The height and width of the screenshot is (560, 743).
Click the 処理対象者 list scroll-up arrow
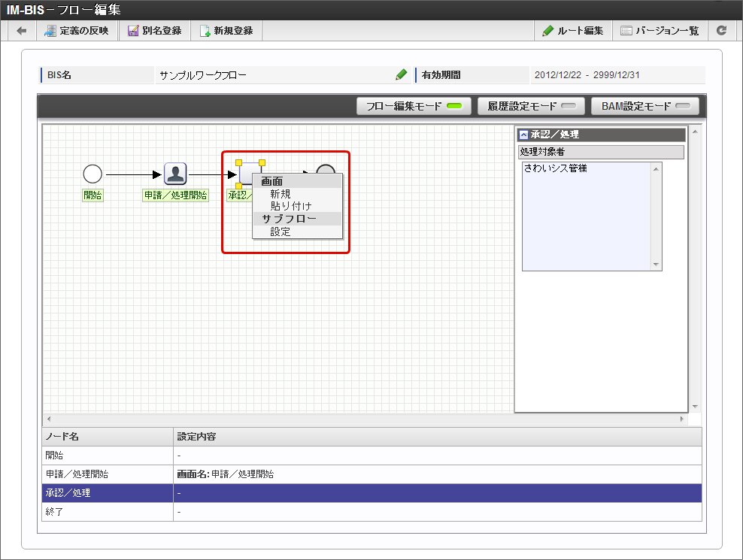(x=656, y=169)
